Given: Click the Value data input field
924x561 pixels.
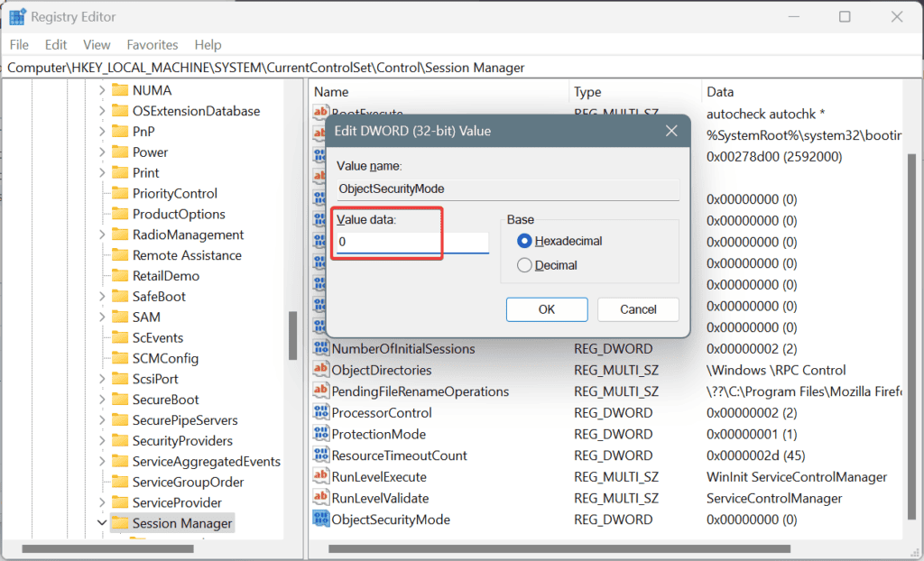Looking at the screenshot, I should pos(412,243).
